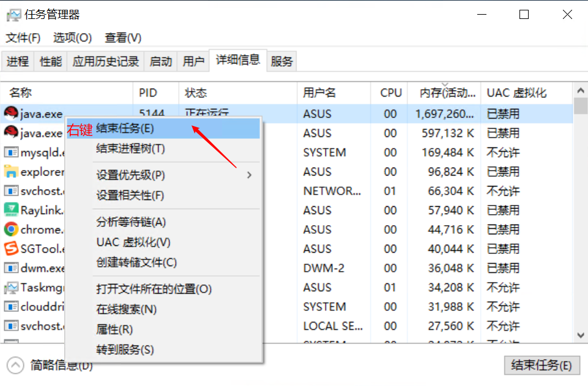
Task: Click the SGTool process icon
Action: coord(11,249)
